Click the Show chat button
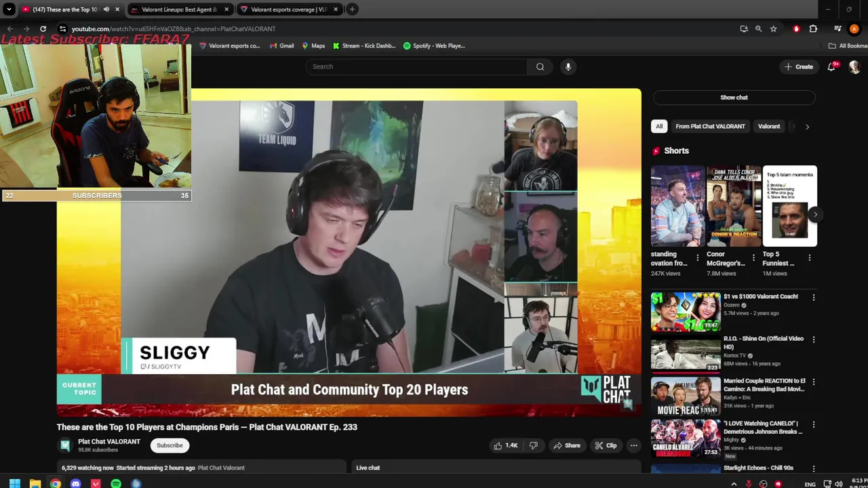The height and width of the screenshot is (488, 868). pyautogui.click(x=734, y=98)
